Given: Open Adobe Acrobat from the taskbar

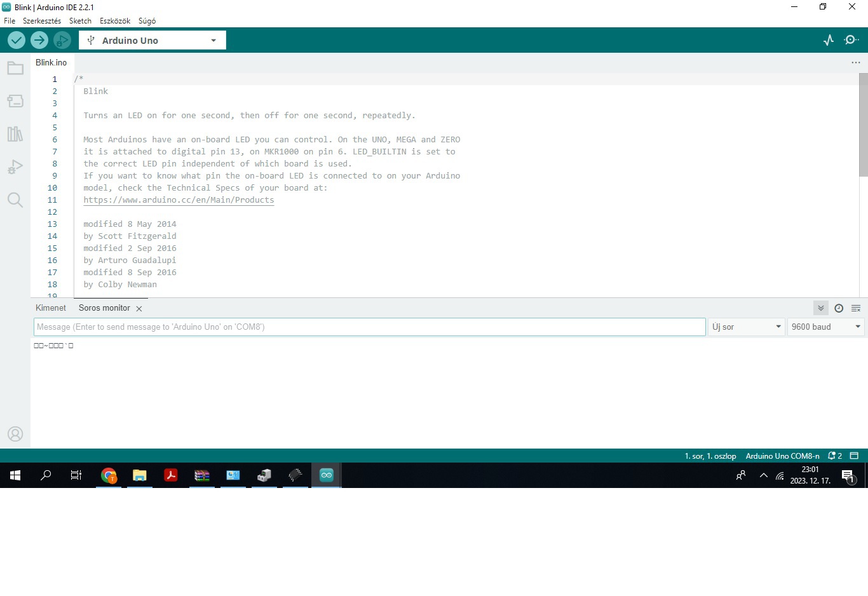Looking at the screenshot, I should [x=171, y=475].
